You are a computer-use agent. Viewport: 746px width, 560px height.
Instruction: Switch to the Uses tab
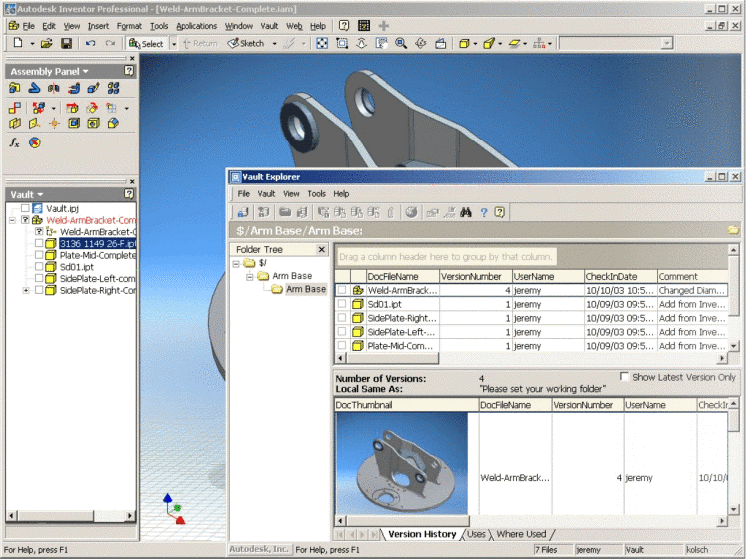[476, 534]
